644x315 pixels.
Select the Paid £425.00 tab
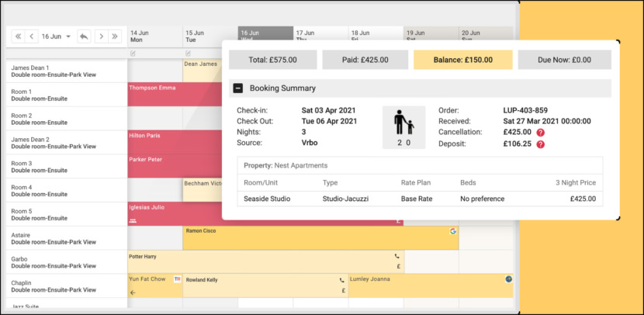(366, 60)
